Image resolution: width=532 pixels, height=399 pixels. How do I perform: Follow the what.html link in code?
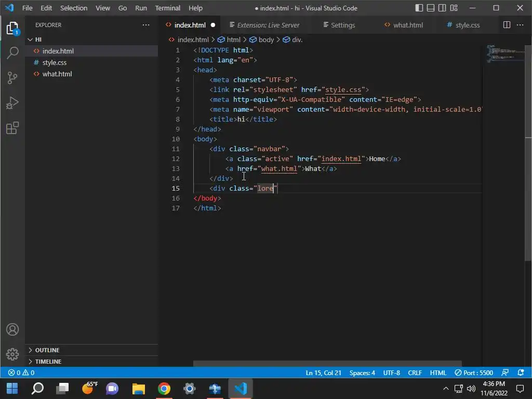pos(279,169)
